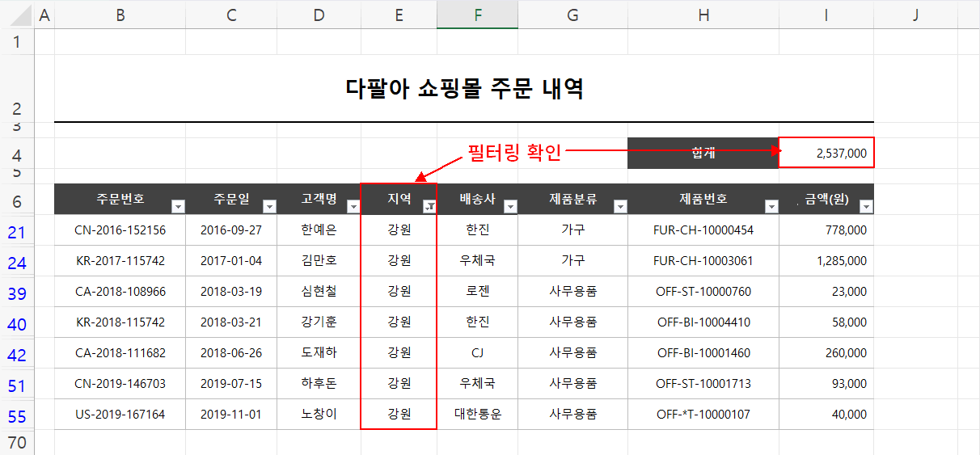Select filtered row 42 header
The image size is (980, 455).
[x=17, y=353]
